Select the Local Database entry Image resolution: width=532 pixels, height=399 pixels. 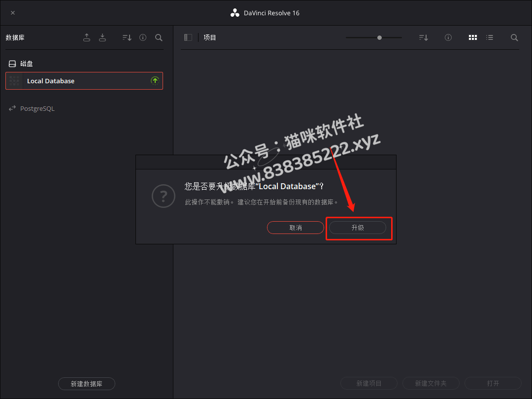(x=84, y=81)
